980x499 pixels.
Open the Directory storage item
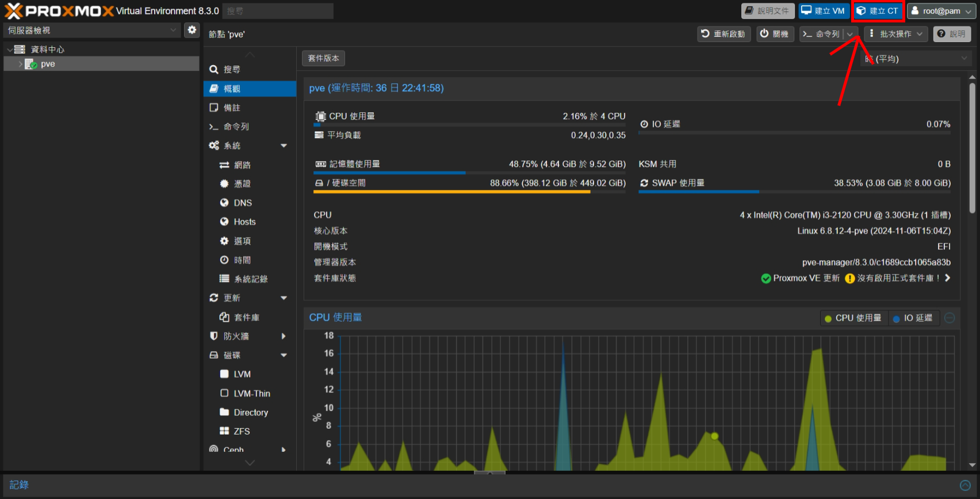[x=250, y=412]
